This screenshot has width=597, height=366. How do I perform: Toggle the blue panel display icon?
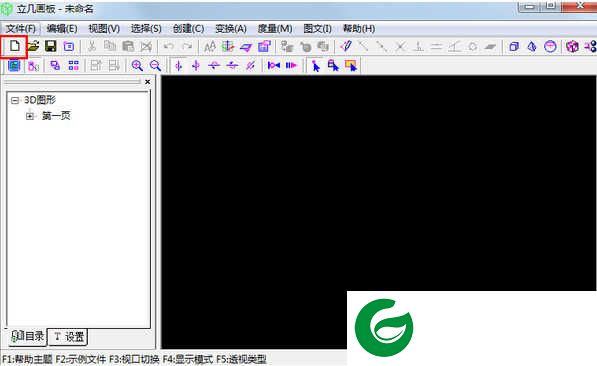[x=14, y=66]
